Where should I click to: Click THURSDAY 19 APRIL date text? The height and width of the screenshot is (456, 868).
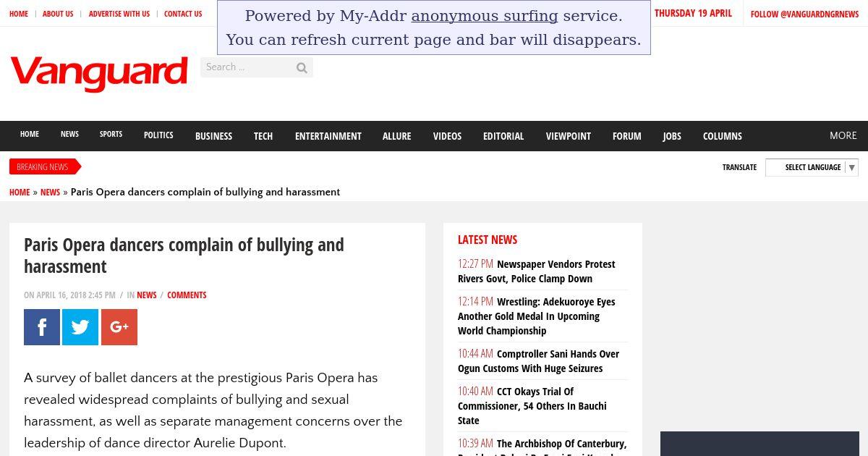click(x=693, y=13)
